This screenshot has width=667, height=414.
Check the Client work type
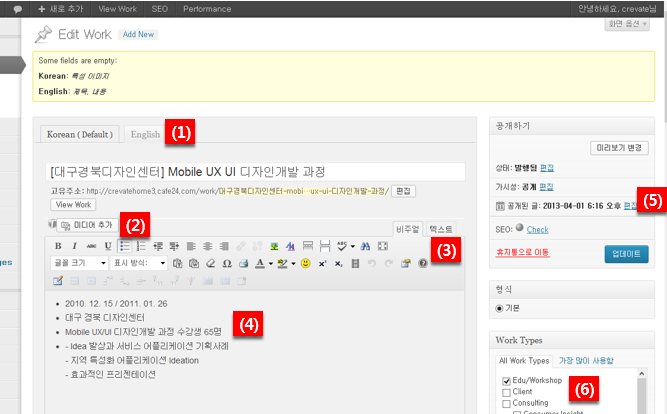click(506, 392)
